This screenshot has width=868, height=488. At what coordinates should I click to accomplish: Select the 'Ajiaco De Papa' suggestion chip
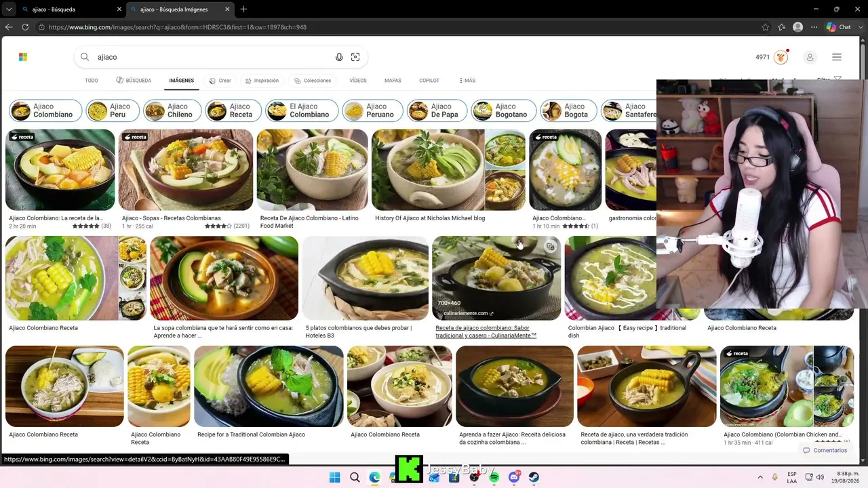pos(437,110)
